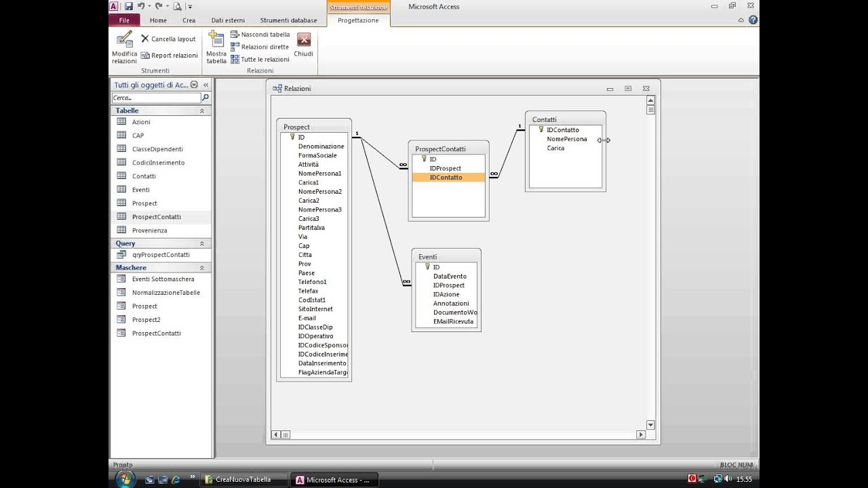The width and height of the screenshot is (868, 488).
Task: Select Denominazione field in Prospect table
Action: pos(321,146)
